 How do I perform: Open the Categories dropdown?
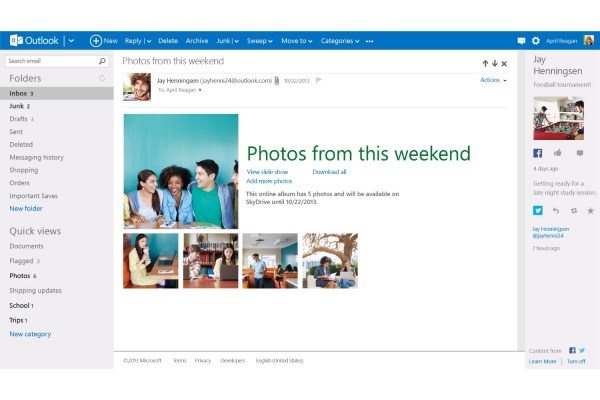coord(340,41)
